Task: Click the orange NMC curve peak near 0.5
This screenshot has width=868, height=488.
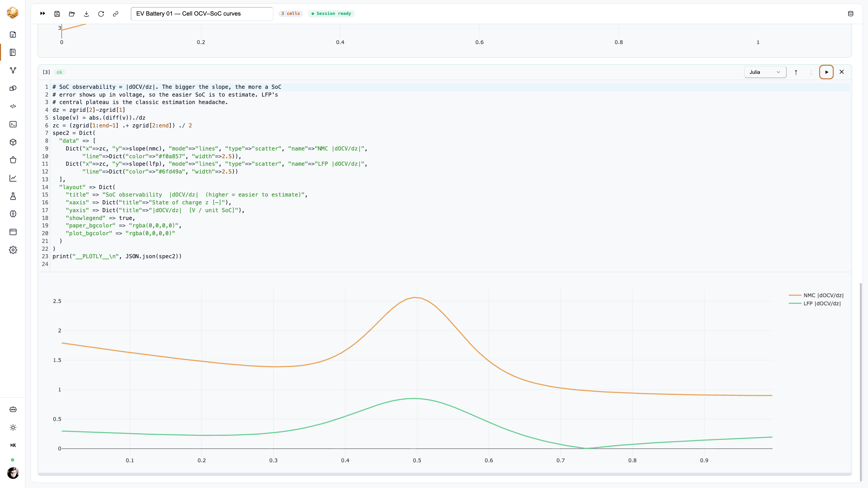Action: 414,298
